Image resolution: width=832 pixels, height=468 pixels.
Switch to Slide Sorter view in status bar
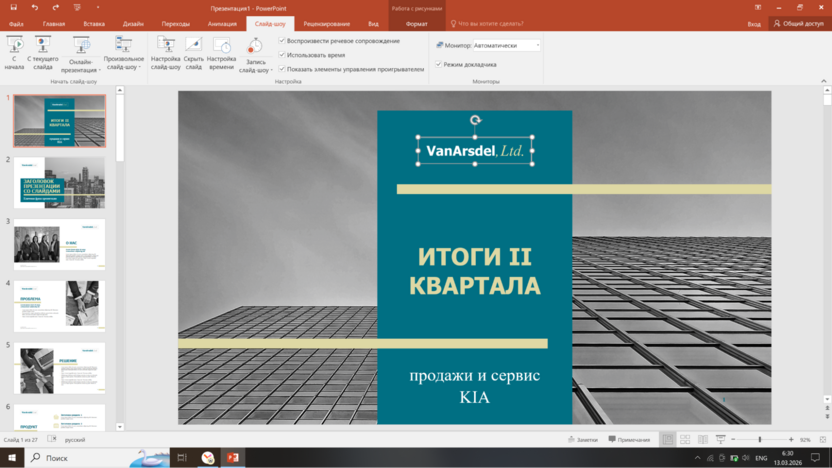pyautogui.click(x=685, y=440)
